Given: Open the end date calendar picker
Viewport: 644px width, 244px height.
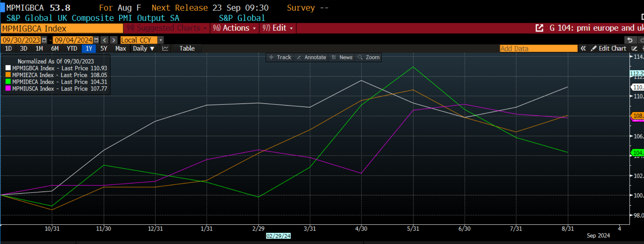Looking at the screenshot, I should pyautogui.click(x=96, y=40).
